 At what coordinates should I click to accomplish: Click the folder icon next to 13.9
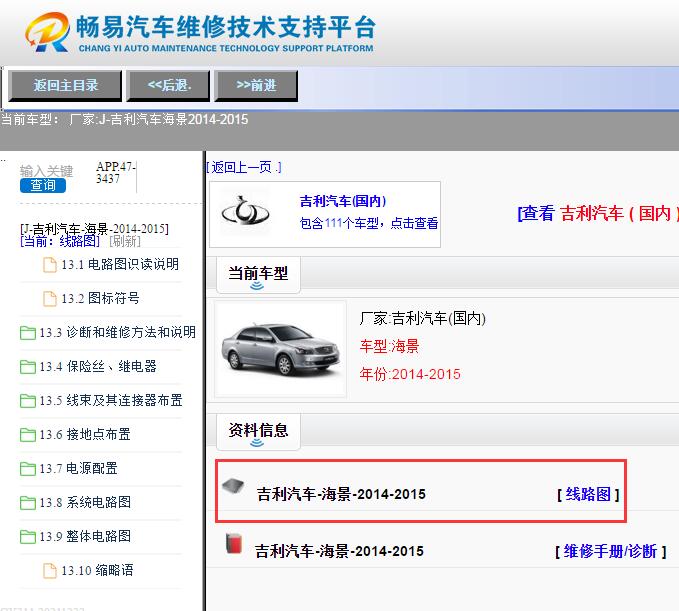click(28, 537)
